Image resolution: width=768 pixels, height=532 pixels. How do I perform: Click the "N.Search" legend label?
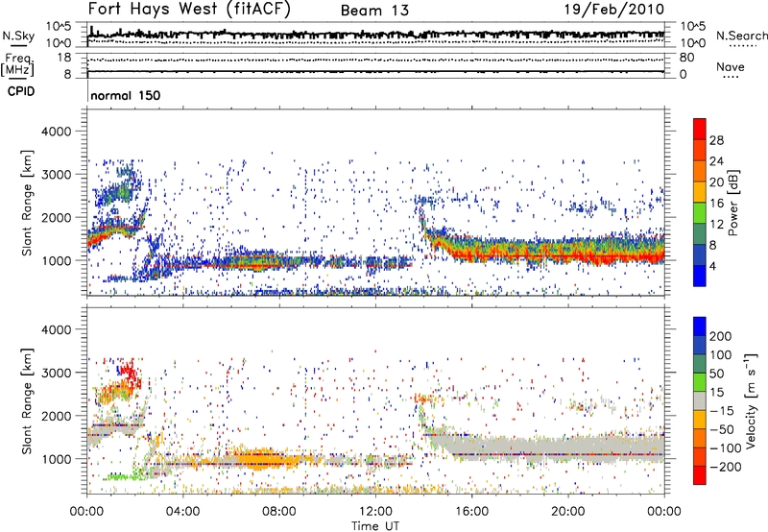(x=741, y=36)
